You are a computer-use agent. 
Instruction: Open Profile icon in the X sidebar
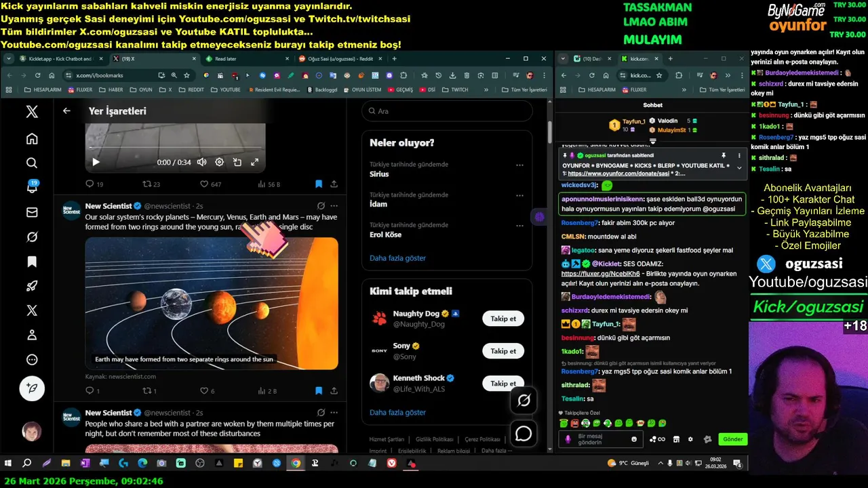32,335
